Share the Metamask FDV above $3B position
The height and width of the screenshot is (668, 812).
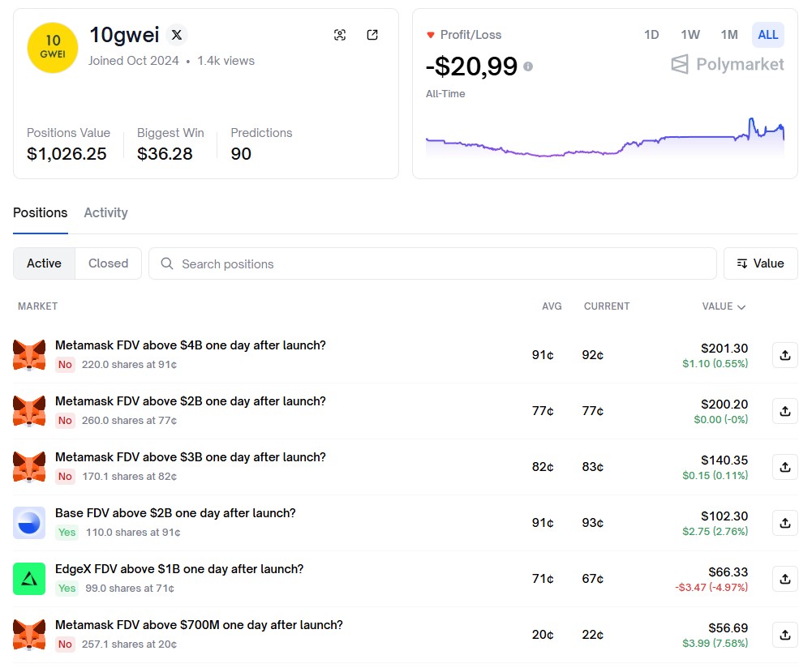click(785, 467)
